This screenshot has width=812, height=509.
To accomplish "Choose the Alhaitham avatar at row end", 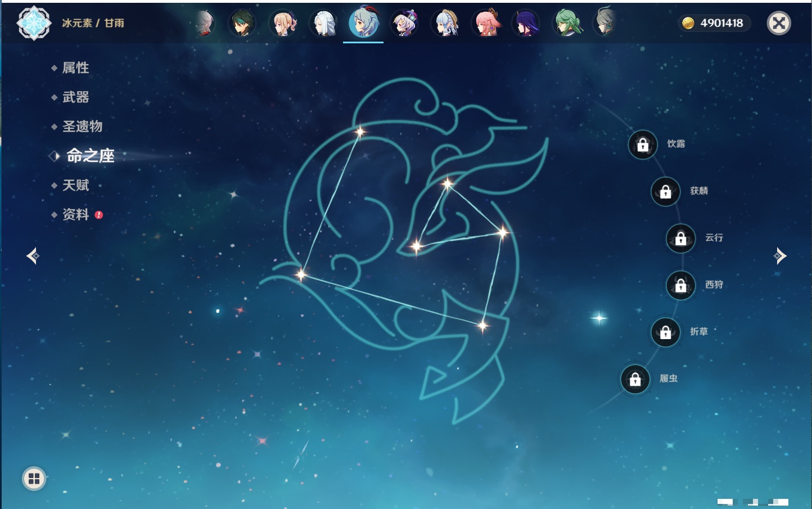I will click(x=606, y=22).
